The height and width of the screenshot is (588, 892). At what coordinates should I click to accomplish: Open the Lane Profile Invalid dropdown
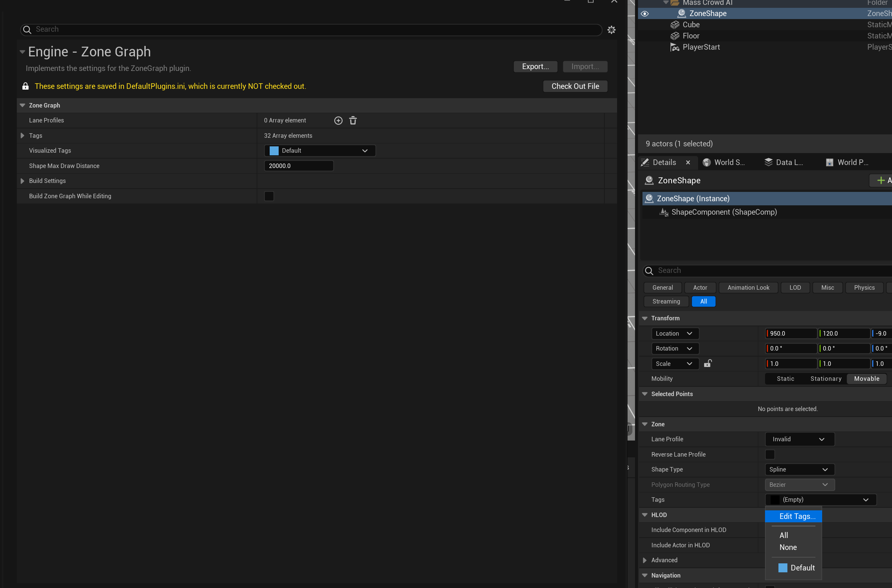click(x=799, y=439)
